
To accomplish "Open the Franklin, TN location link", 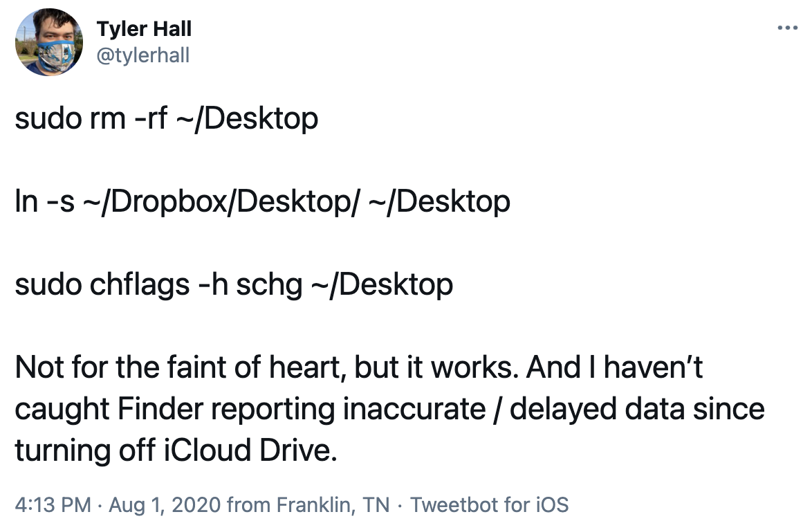I will click(x=333, y=504).
